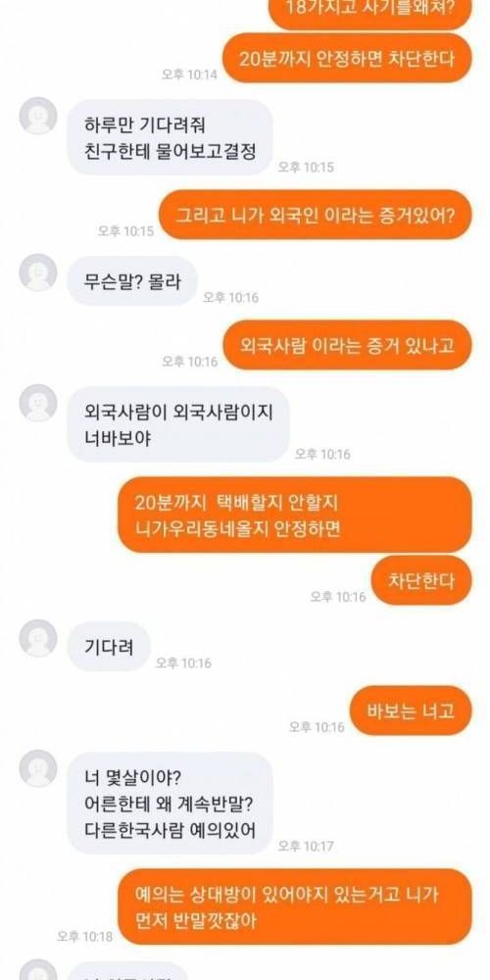Screen dimensions: 490x980
Task: Click the "오후 10:17" timestamp
Action: (x=306, y=847)
